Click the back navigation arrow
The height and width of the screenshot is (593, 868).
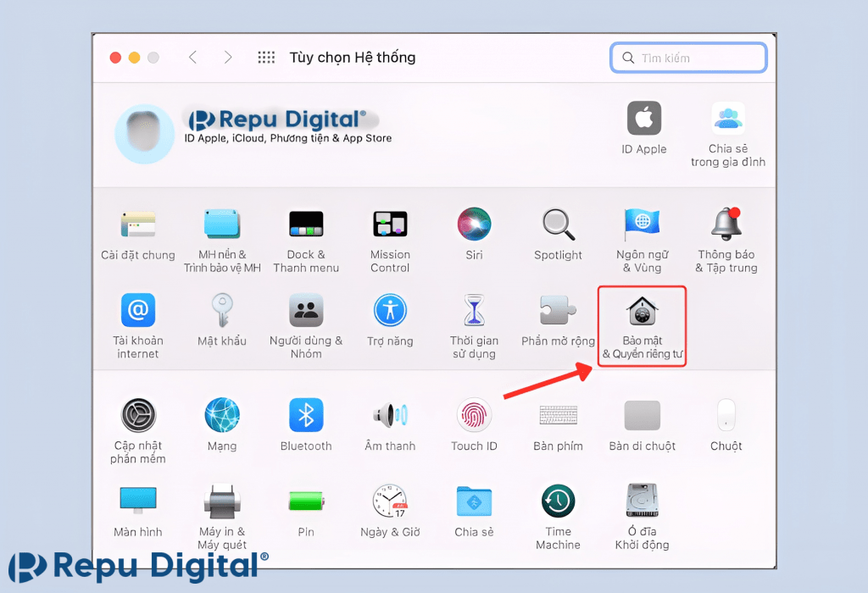(x=192, y=58)
